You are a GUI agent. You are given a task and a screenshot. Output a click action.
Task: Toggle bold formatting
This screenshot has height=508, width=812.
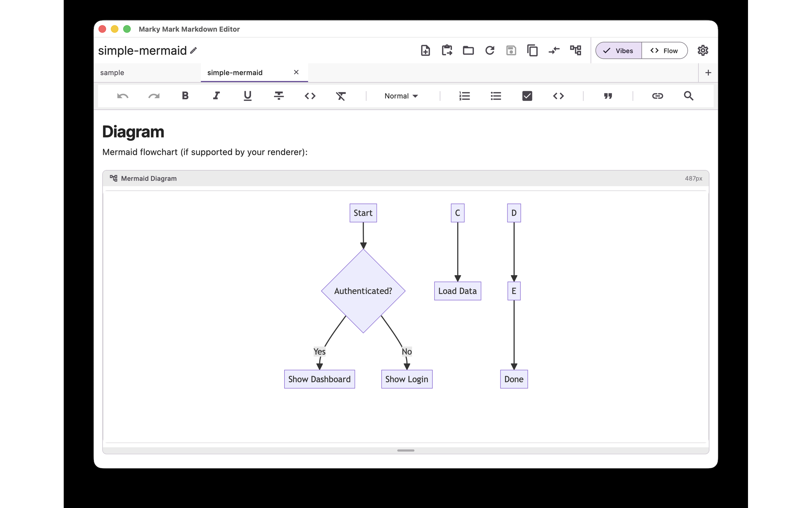point(185,96)
